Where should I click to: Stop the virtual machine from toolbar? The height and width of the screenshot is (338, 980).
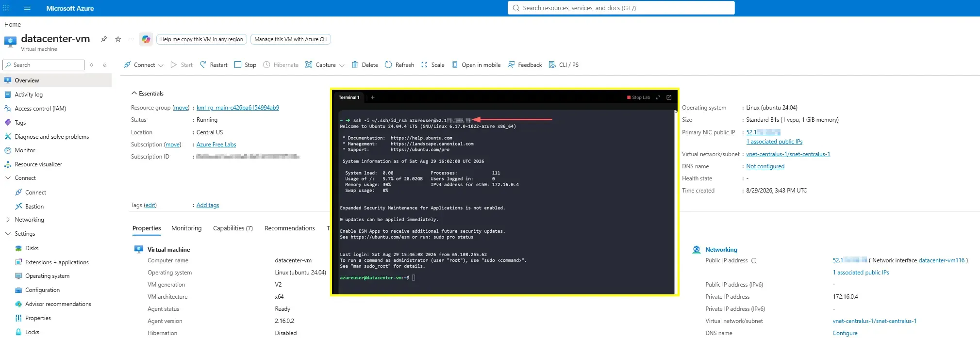(245, 65)
